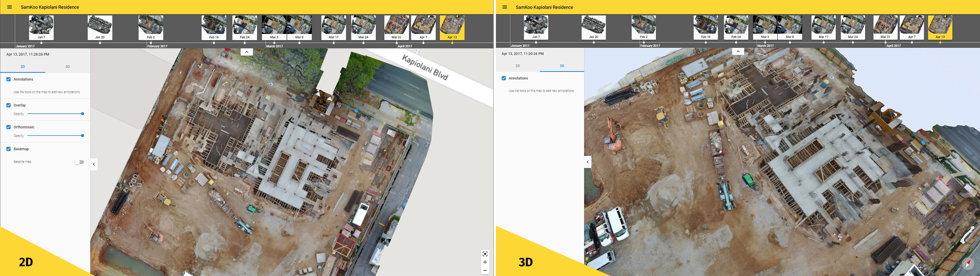Select 3D tab in right window
The height and width of the screenshot is (276, 980).
click(562, 66)
